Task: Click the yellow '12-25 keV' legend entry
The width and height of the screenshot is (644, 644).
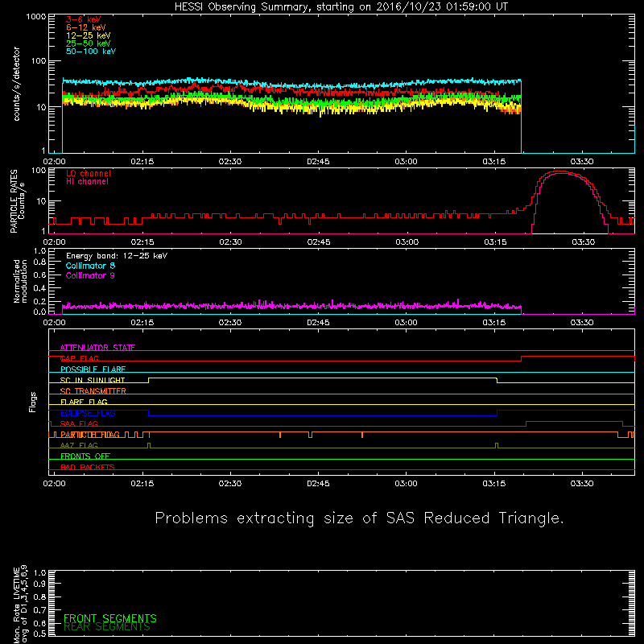Action: (89, 35)
